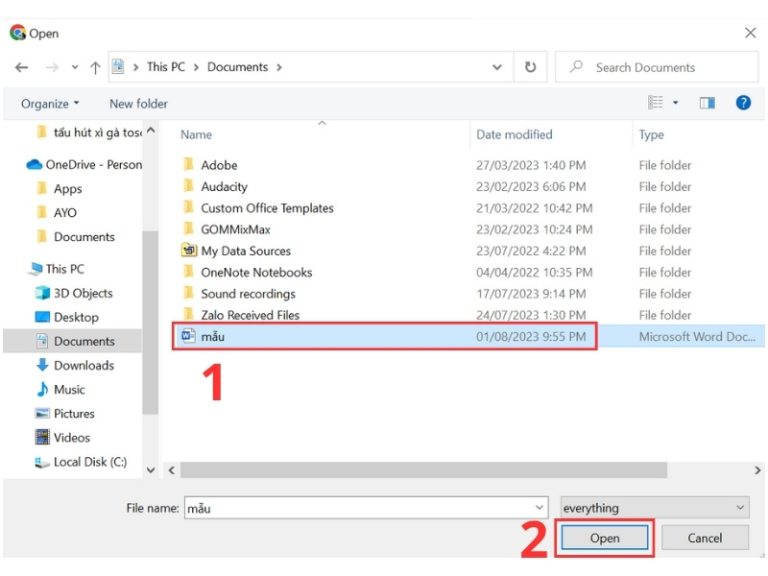Click the File name input field

pyautogui.click(x=365, y=508)
